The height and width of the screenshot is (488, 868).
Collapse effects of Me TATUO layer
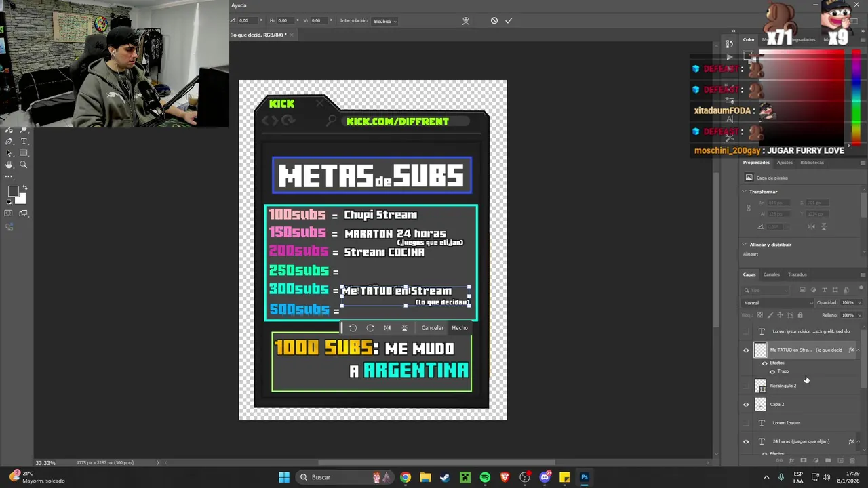pyautogui.click(x=859, y=350)
